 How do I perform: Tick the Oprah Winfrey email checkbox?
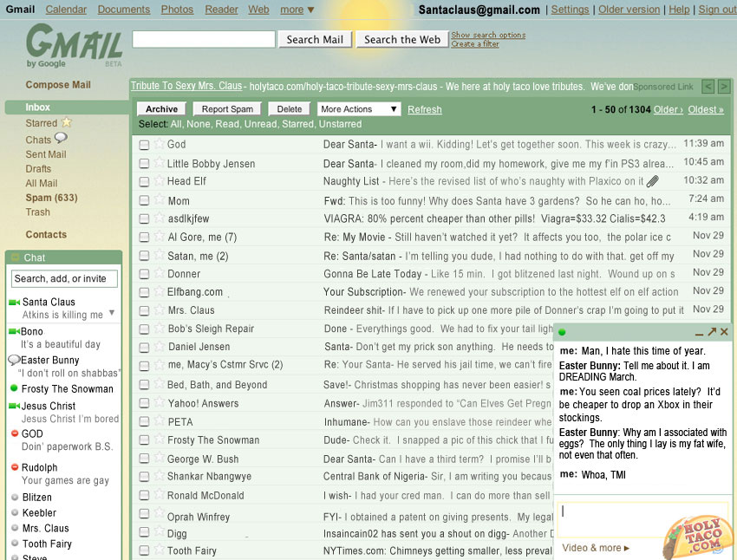(144, 513)
